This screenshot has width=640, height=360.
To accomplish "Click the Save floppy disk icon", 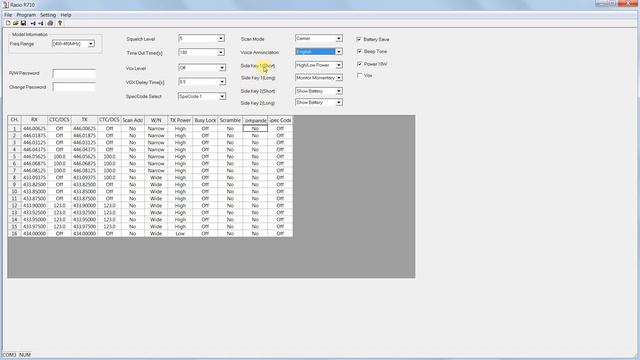I will [x=23, y=23].
